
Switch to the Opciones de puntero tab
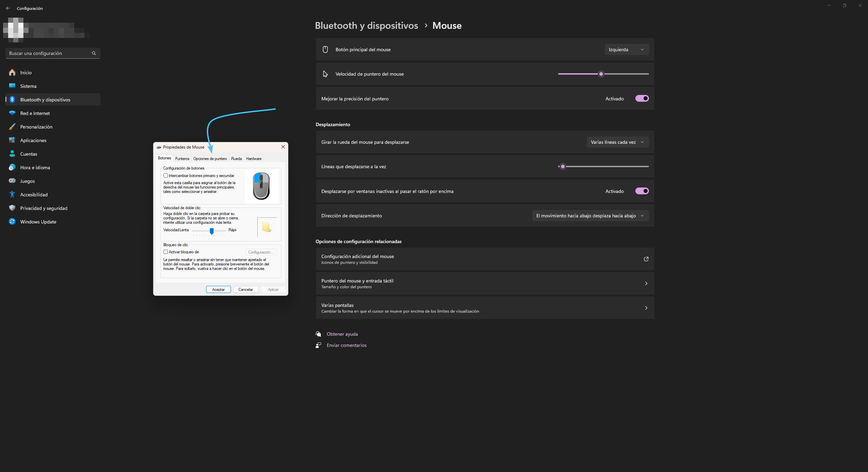pos(210,159)
